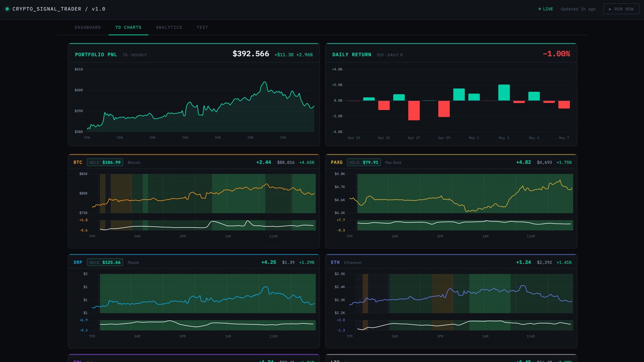The image size is (644, 362).
Task: Click the Pax Gold name label
Action: click(x=393, y=162)
